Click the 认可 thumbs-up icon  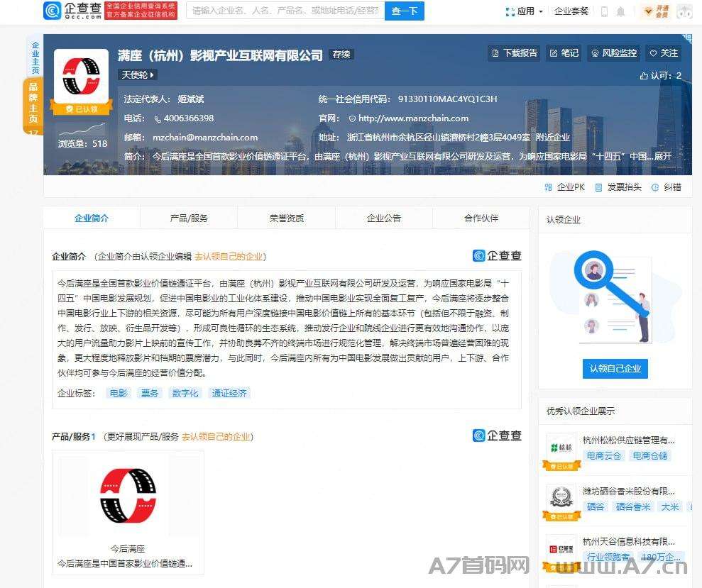tap(644, 76)
